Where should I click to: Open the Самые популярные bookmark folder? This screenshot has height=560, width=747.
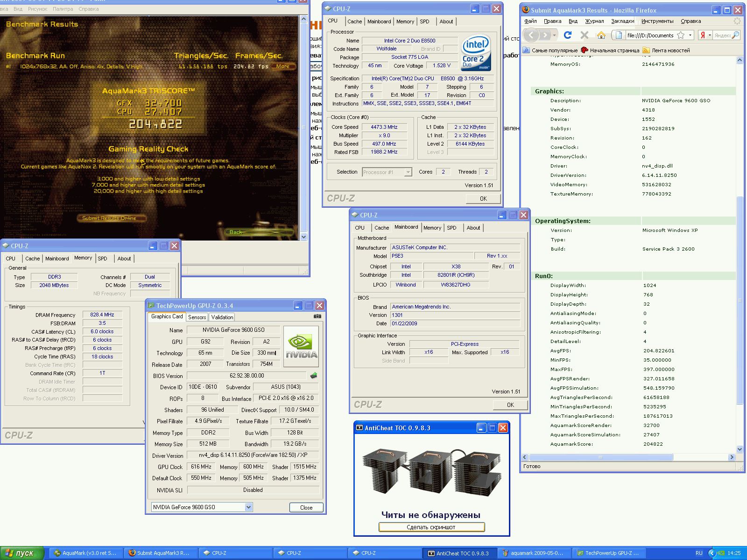coord(550,50)
